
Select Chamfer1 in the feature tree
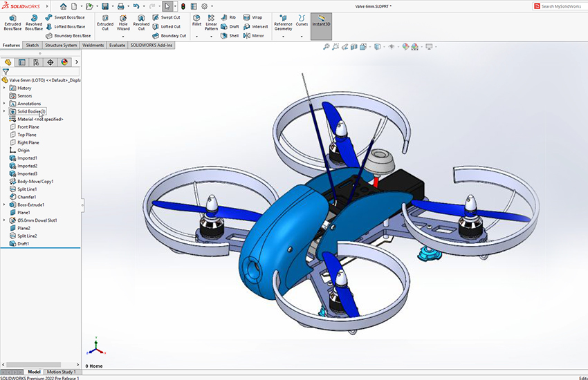click(x=26, y=197)
